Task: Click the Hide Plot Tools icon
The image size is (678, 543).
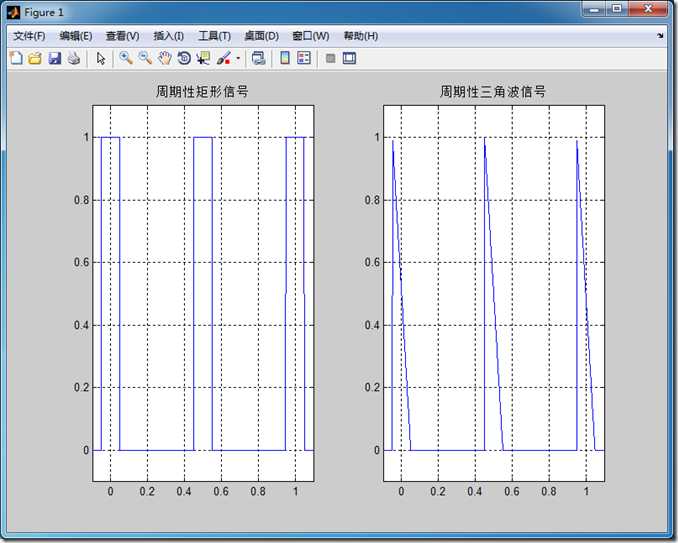Action: pyautogui.click(x=331, y=58)
